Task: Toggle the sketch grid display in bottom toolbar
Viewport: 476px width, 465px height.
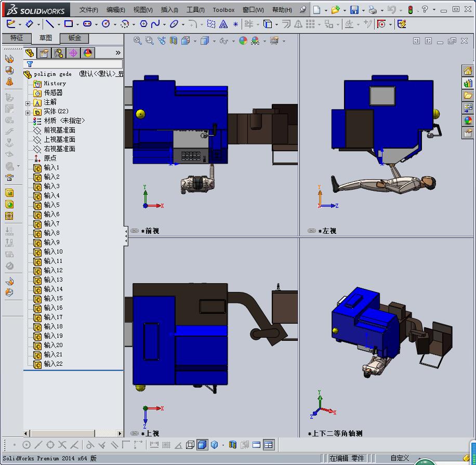Action: (x=166, y=445)
